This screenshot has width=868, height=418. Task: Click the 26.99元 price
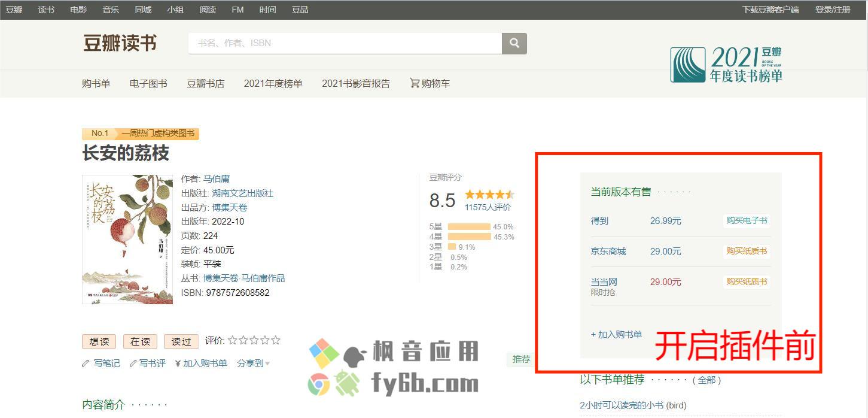click(666, 221)
